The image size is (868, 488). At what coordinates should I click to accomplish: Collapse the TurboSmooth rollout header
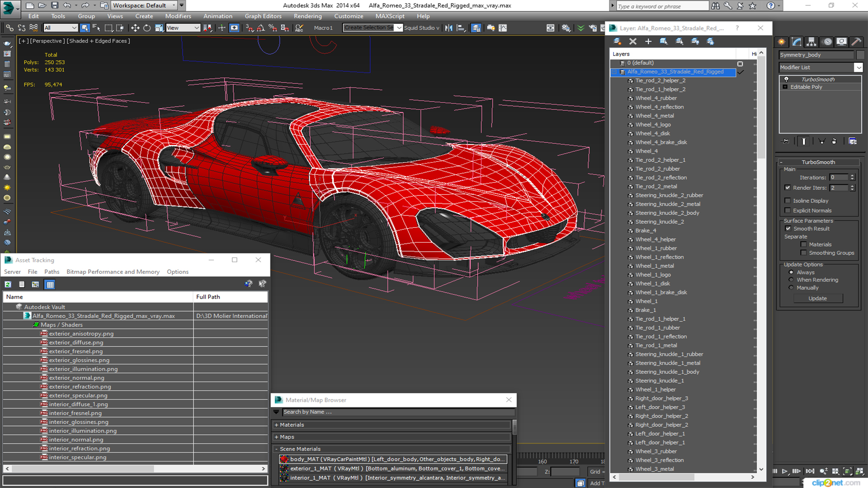point(818,162)
